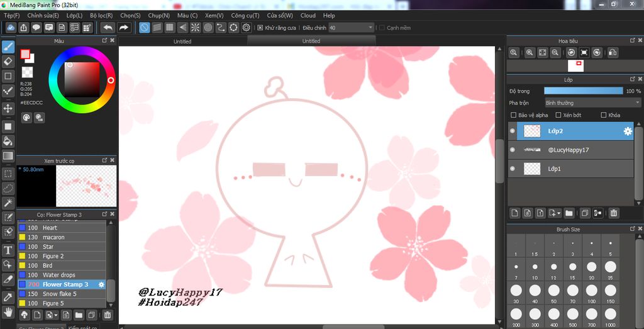Image resolution: width=644 pixels, height=329 pixels.
Task: Enable the Khóa checkbox
Action: tap(603, 115)
